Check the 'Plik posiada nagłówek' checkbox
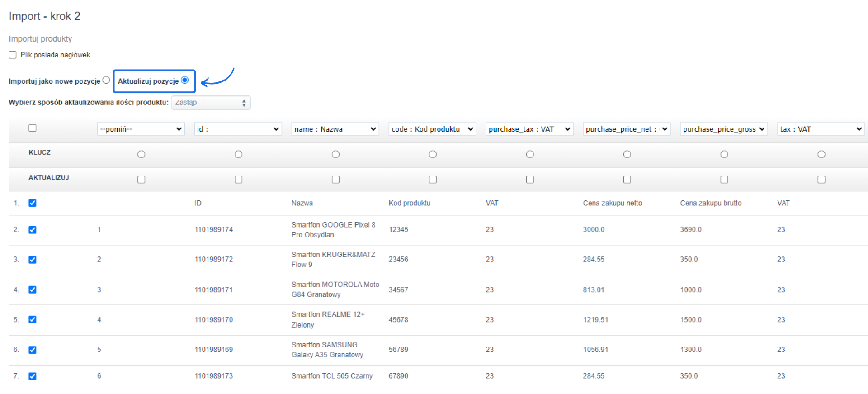Screen dimensions: 868x394 [13, 55]
